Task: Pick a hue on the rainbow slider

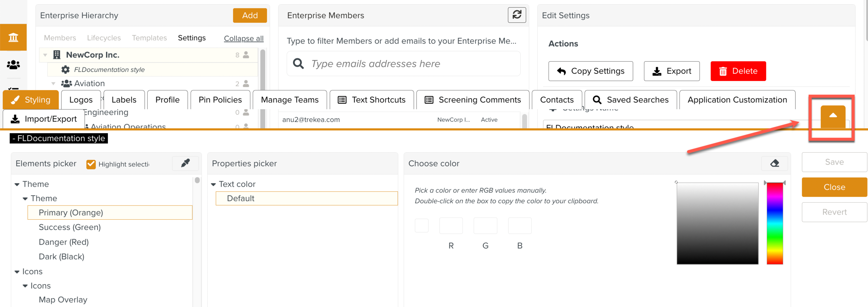Action: pyautogui.click(x=775, y=223)
